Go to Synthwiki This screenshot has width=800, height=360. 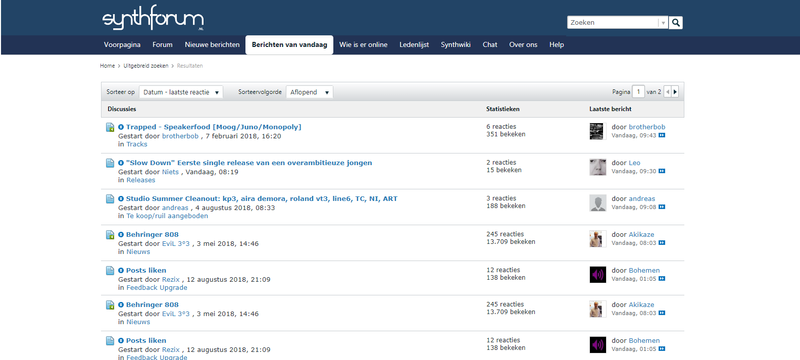(456, 45)
